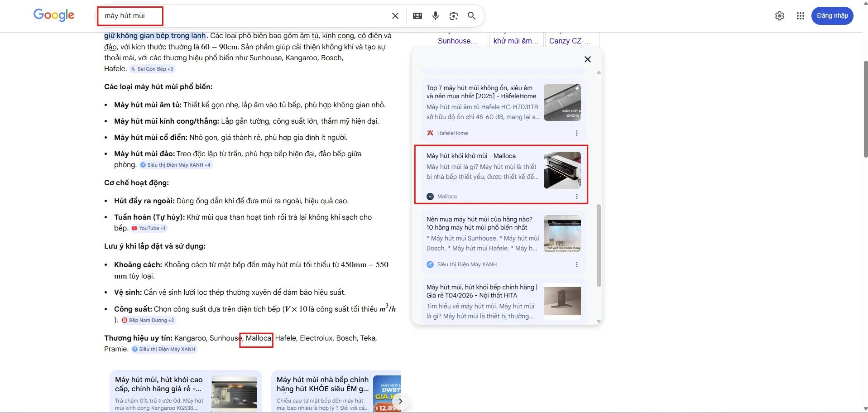The height and width of the screenshot is (413, 868).
Task: Click the bullet term Khoảng cách
Action: [138, 265]
